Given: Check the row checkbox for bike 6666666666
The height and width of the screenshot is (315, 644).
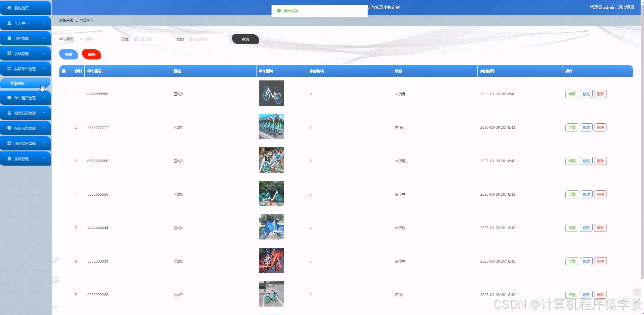Looking at the screenshot, I should [x=64, y=161].
